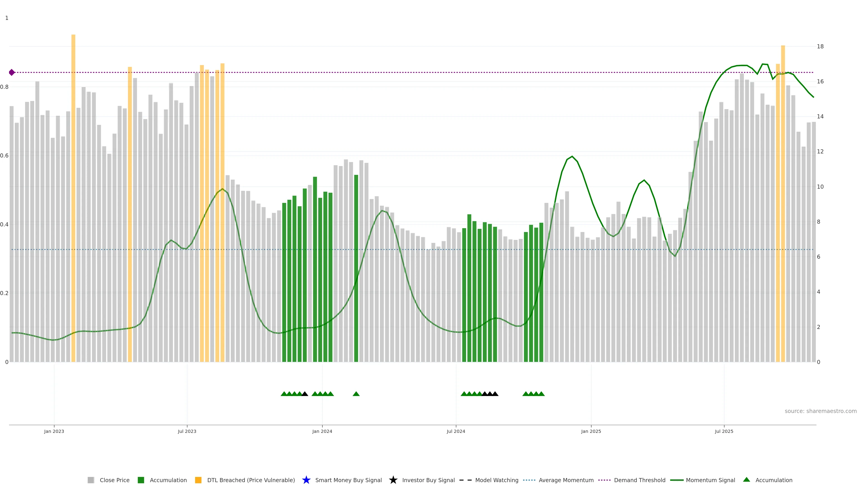This screenshot has height=488, width=868.
Task: Click the Investor Buy Signal legend text
Action: (428, 480)
